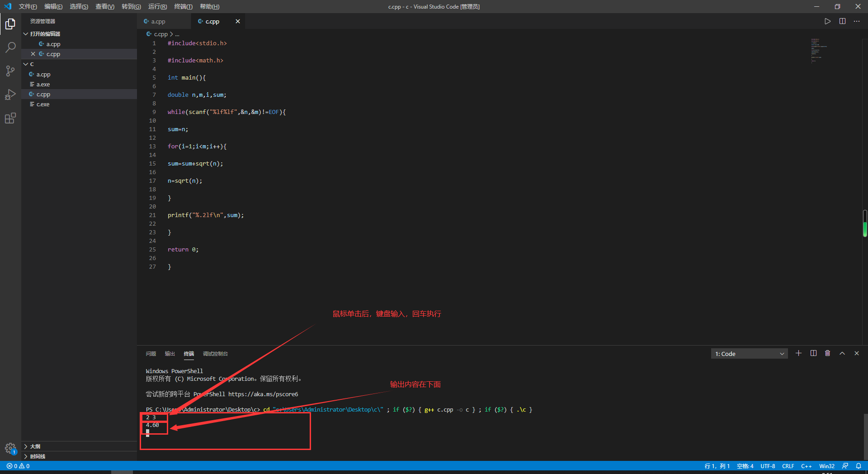Create a new terminal with plus icon
This screenshot has width=868, height=474.
click(799, 353)
